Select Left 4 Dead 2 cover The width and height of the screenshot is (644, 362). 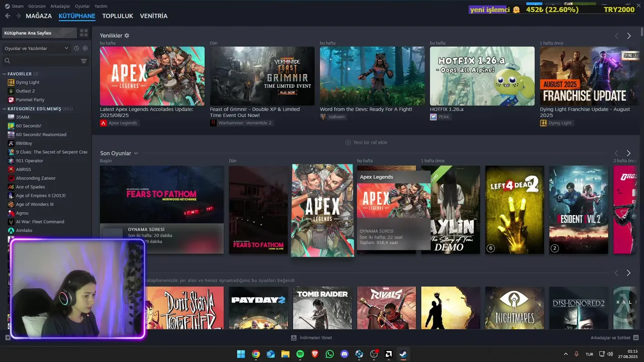[514, 210]
